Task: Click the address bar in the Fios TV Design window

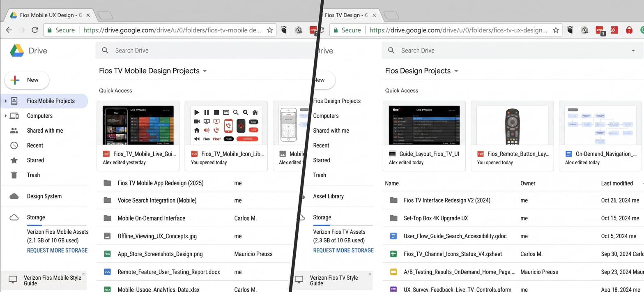Action: point(446,30)
